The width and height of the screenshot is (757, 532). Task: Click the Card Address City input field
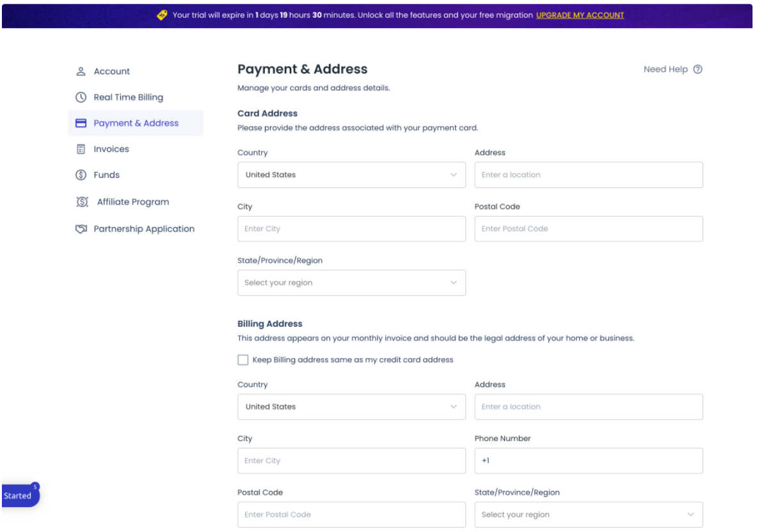[351, 229]
